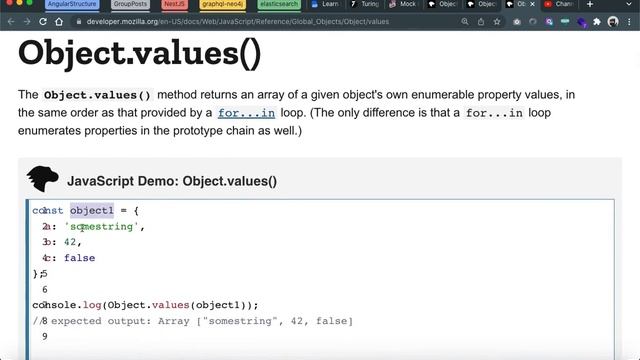Click the 'somestring' value in code
The image size is (640, 360).
tap(101, 227)
